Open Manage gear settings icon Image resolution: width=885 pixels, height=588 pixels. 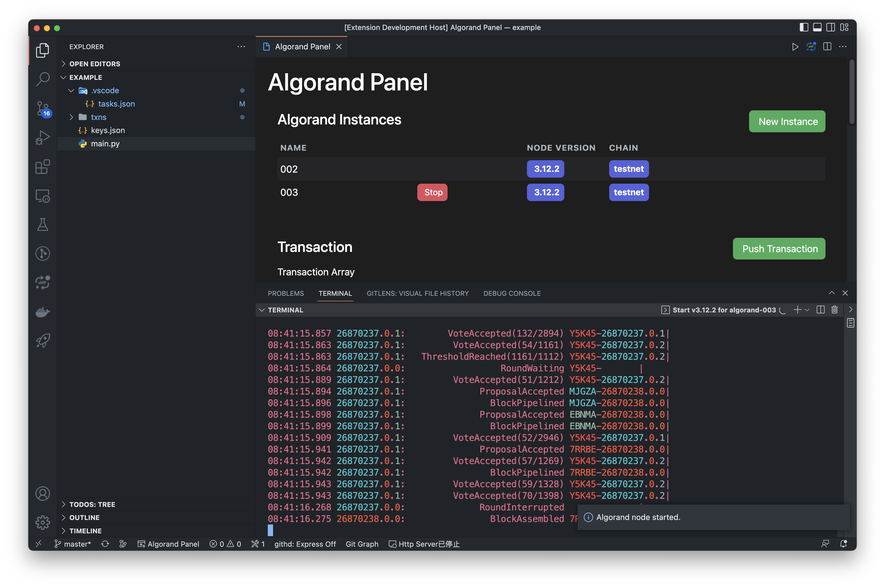coord(42,522)
